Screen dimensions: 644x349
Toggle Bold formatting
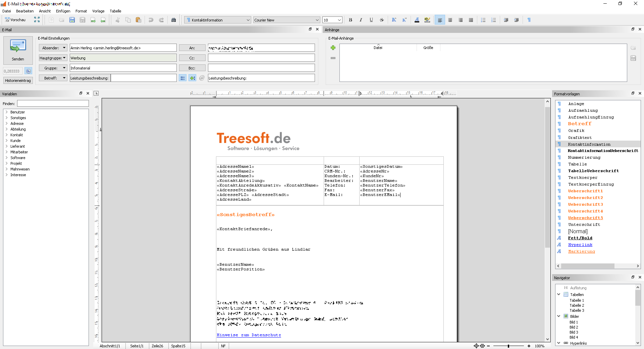[x=351, y=20]
